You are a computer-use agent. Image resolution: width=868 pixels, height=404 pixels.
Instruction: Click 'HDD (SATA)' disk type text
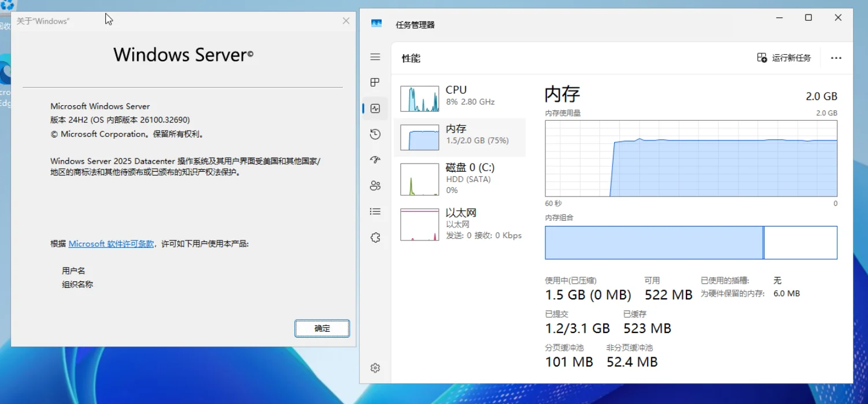click(468, 179)
